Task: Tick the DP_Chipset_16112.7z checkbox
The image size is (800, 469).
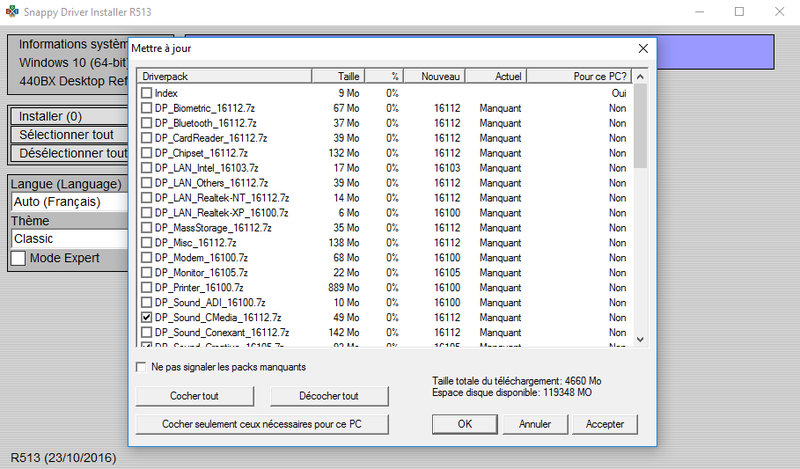Action: (147, 153)
